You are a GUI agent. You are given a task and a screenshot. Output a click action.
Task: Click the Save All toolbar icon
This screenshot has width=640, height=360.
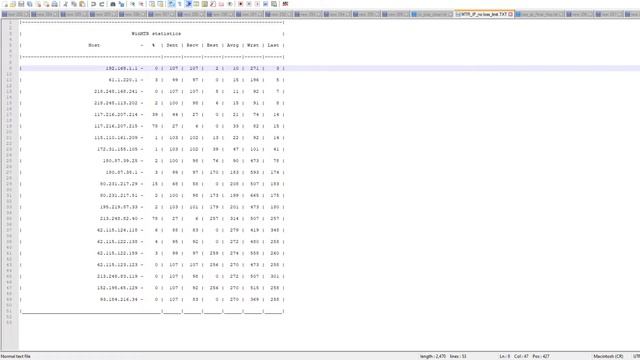point(30,4)
